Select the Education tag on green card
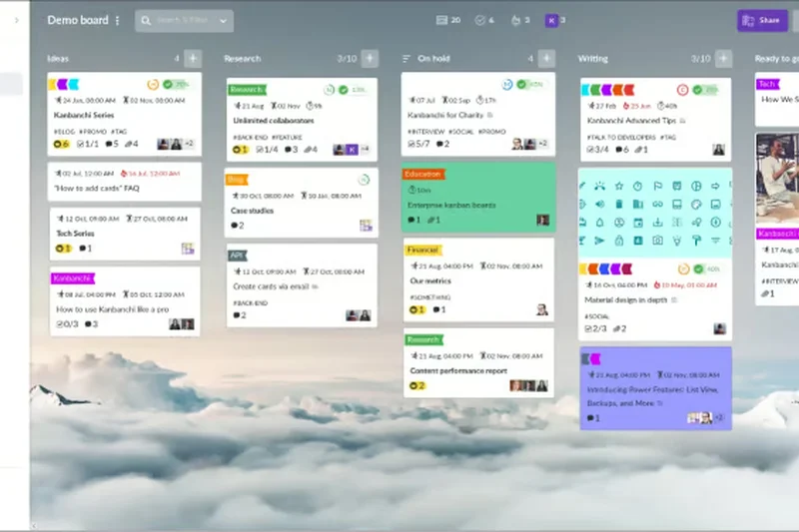Screen dimensions: 799x532 [422, 174]
